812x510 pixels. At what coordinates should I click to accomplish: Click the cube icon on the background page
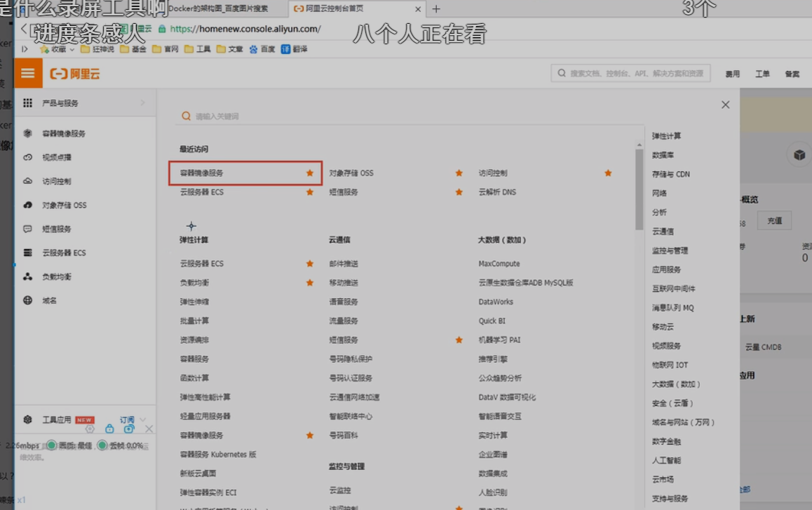[799, 155]
